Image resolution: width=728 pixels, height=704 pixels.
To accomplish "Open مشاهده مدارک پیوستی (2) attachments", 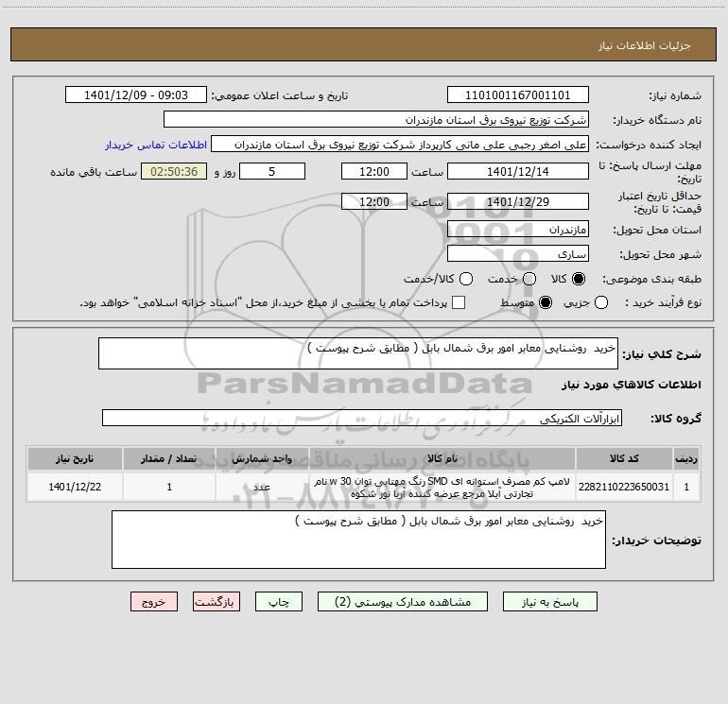I will point(403,602).
